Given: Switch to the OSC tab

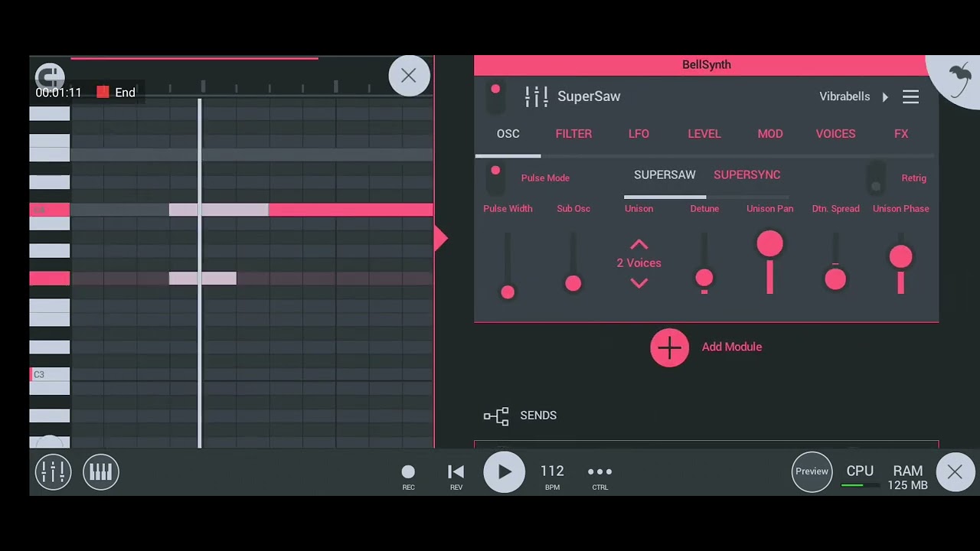Looking at the screenshot, I should 508,134.
